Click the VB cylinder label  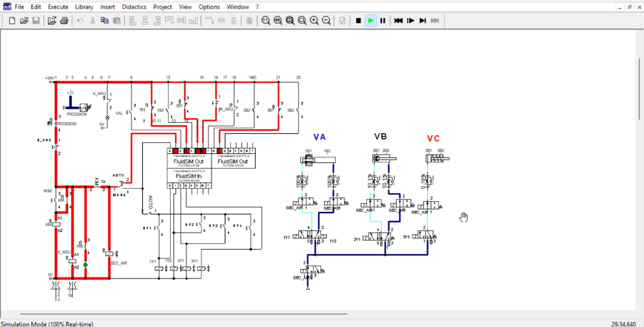(x=380, y=136)
